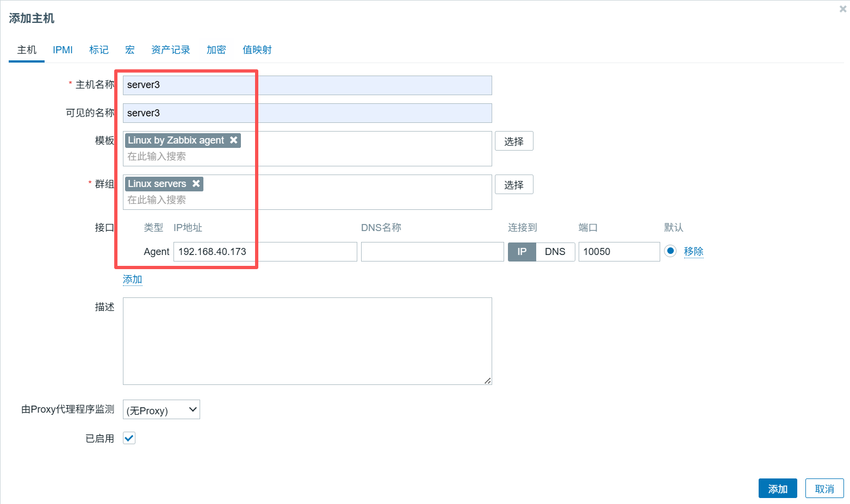Close the 添加主机 dialog
This screenshot has width=850, height=504.
(843, 9)
